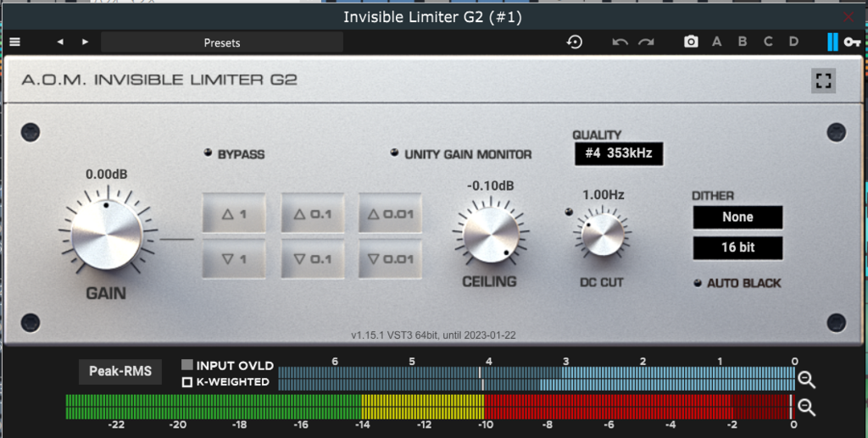Screen dimensions: 868x438
Task: Click the blue gain reduction meter
Action: tap(537, 378)
